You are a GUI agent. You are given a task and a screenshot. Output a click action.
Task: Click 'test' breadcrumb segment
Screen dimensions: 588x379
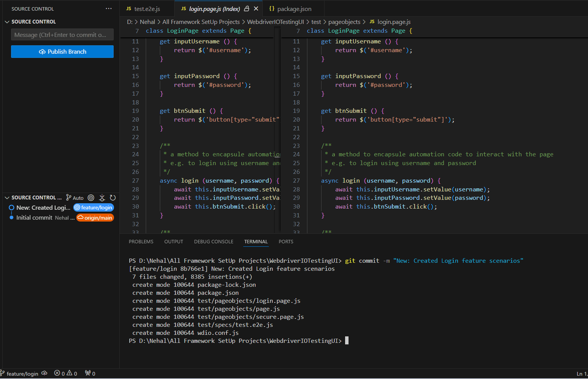coord(316,22)
